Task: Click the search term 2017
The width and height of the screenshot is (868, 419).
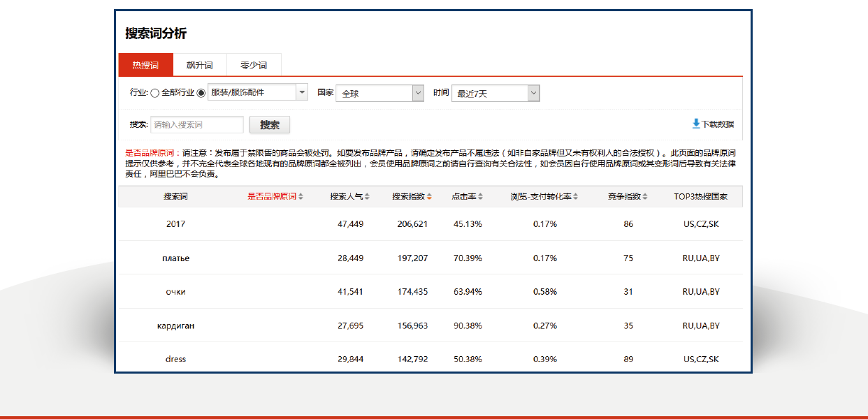Action: click(x=176, y=224)
